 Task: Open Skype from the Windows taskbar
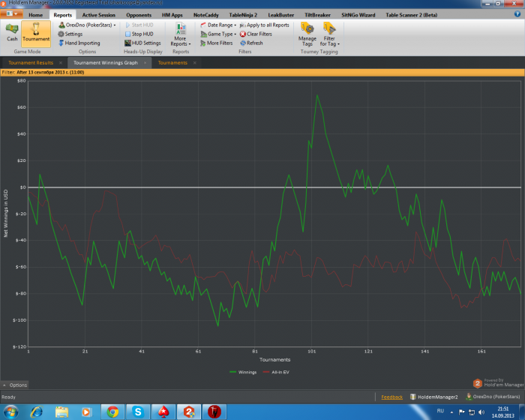(138, 412)
